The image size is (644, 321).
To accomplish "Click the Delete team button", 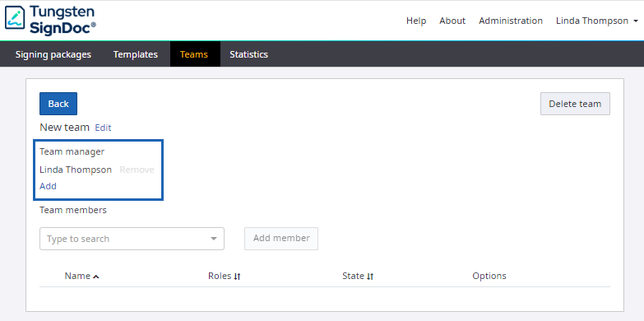I will pos(575,104).
